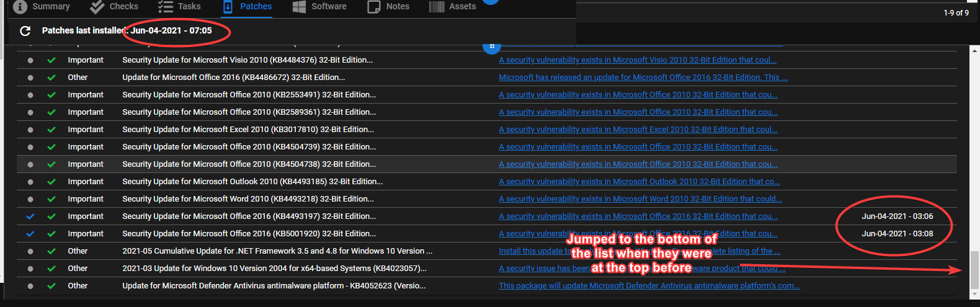Click installed date Jun-04-2021 - 03:08
This screenshot has width=980, height=307.
tap(898, 234)
